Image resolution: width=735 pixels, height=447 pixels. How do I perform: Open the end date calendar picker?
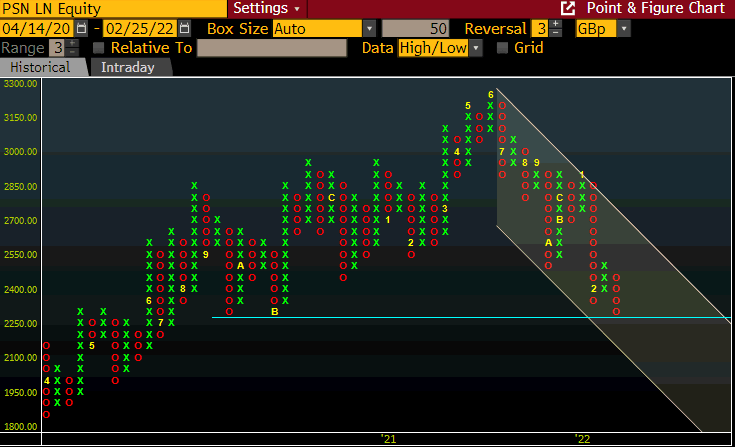click(185, 29)
